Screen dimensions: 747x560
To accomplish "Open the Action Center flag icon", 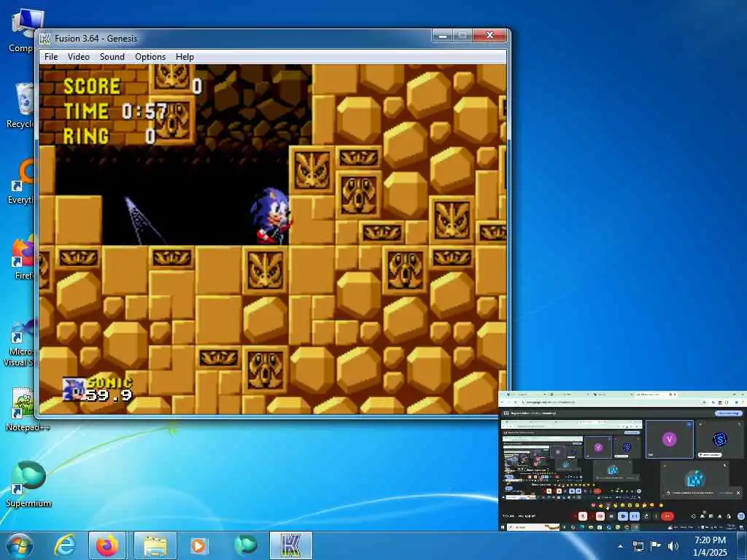I will [x=656, y=546].
